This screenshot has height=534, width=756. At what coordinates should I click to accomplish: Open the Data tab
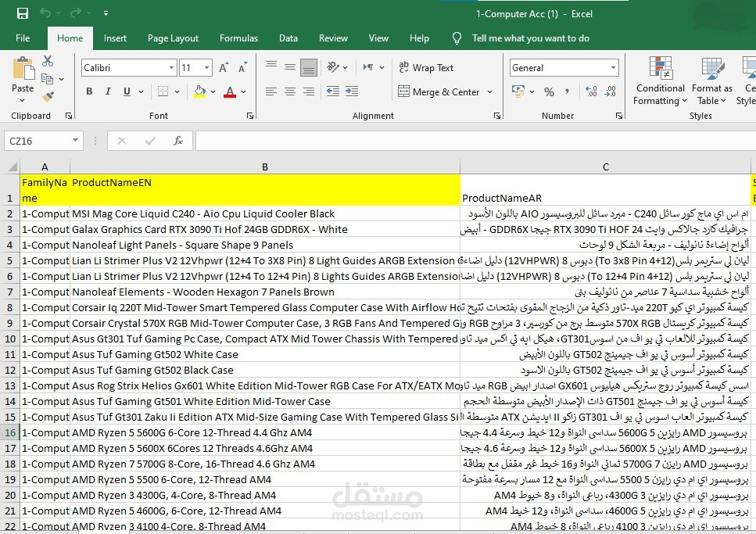pos(288,38)
